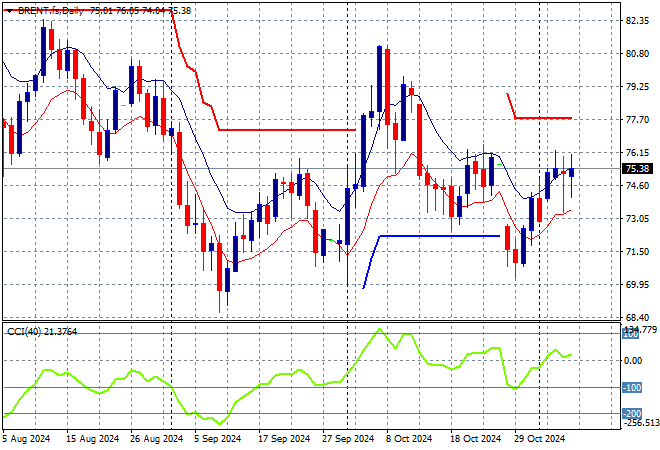Click the 134.779 CCI scale label
The image size is (660, 450).
click(639, 329)
